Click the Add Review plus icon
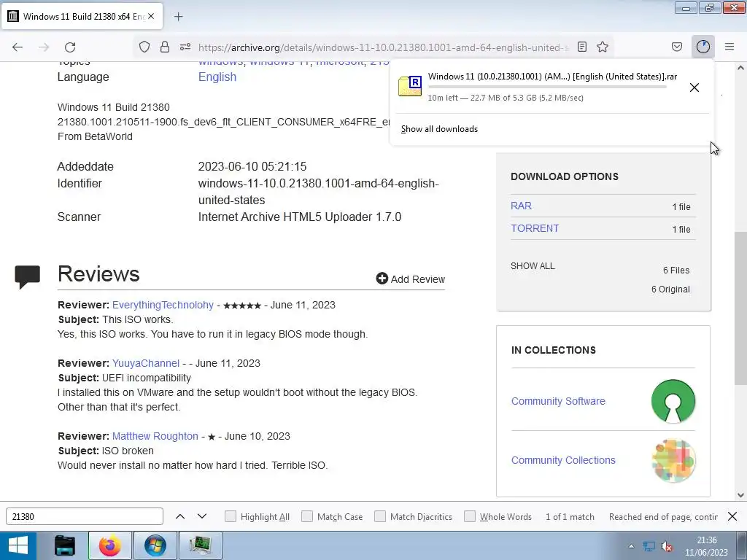The width and height of the screenshot is (747, 560). pos(382,278)
